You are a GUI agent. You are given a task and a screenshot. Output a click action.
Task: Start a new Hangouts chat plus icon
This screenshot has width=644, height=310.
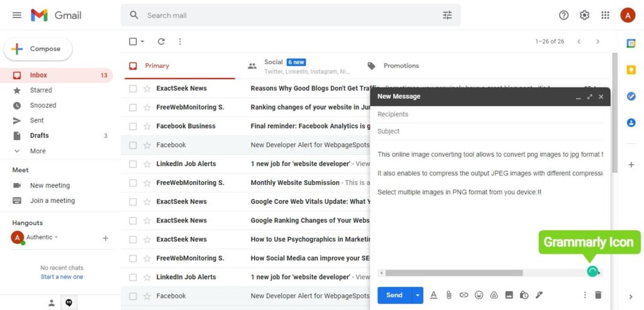(x=106, y=238)
